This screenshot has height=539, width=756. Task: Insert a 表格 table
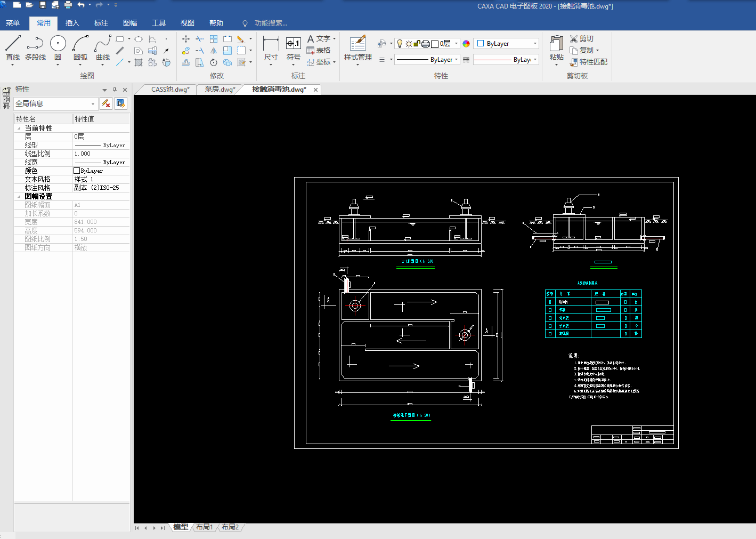click(319, 50)
